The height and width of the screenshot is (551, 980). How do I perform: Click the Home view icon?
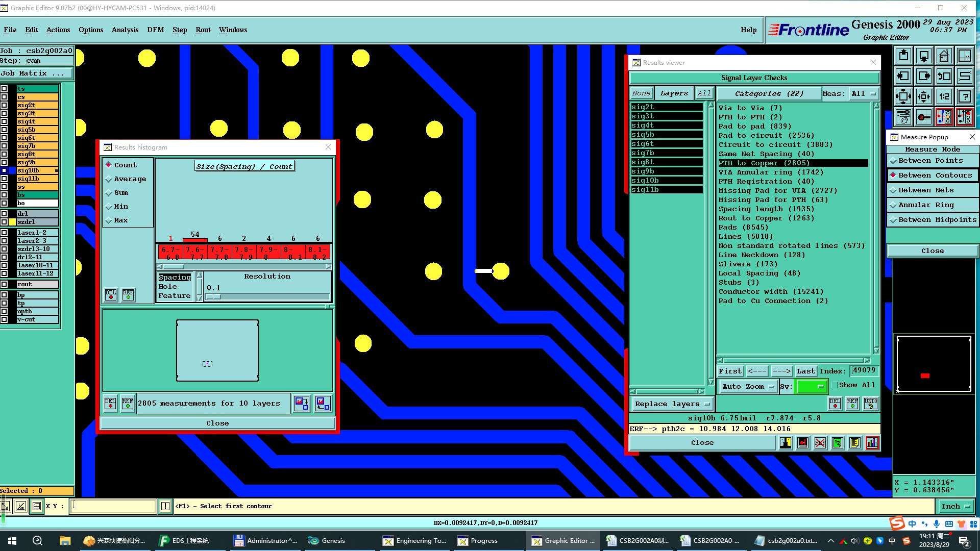(944, 56)
